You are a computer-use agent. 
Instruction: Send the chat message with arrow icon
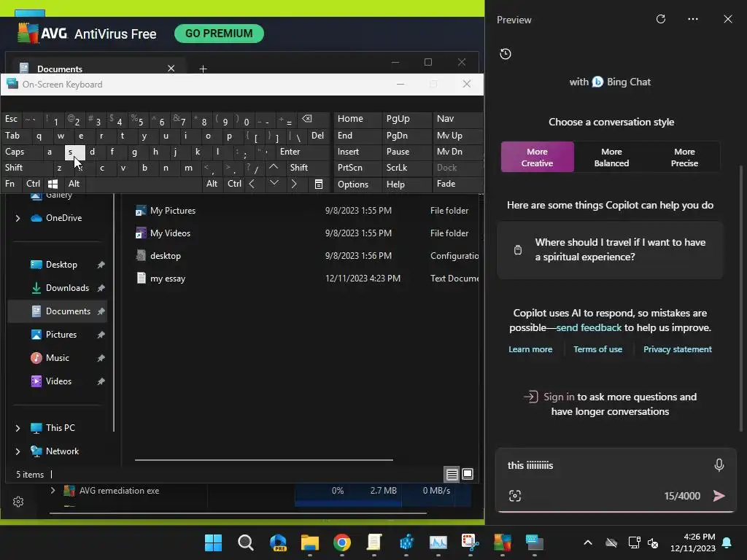(719, 496)
